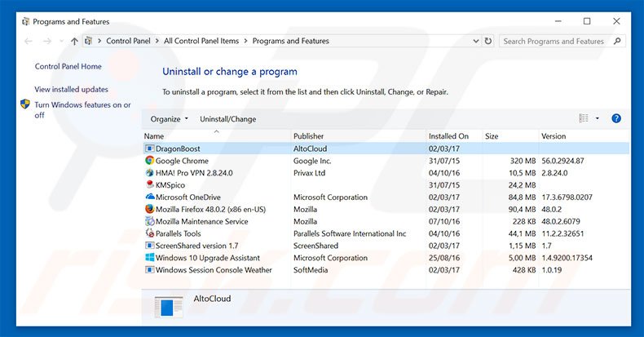Screen dimensions: 644x337
Task: Click the refresh icon beside address bar
Action: tap(488, 41)
